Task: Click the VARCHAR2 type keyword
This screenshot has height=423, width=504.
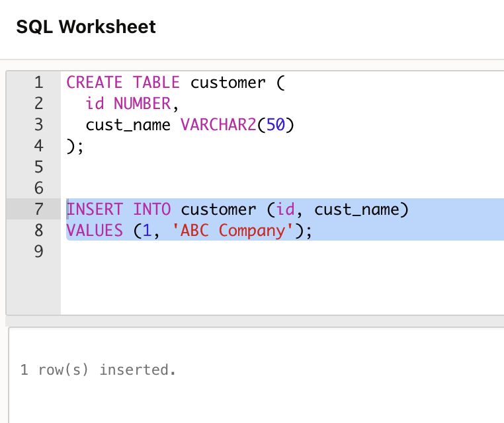Action: click(x=218, y=125)
